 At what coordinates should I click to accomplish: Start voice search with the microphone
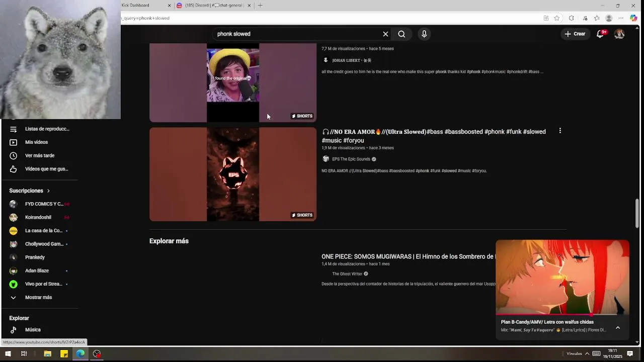(424, 34)
